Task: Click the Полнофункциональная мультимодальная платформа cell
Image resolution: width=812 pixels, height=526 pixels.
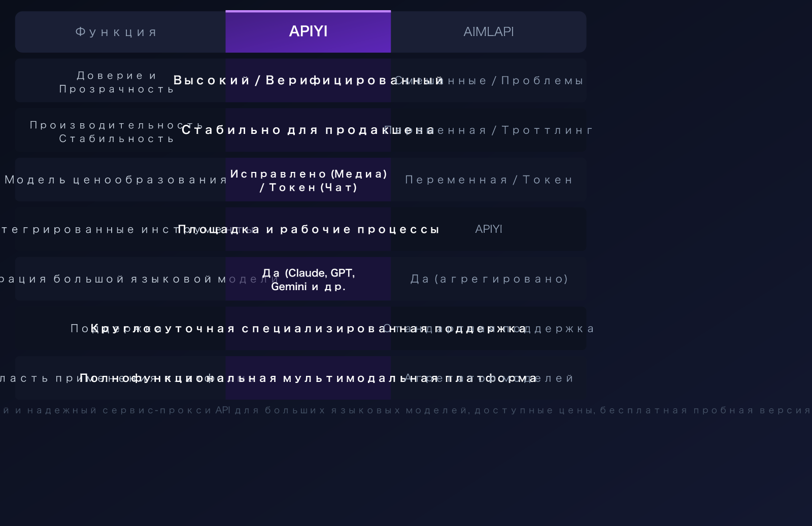Action: 308,378
